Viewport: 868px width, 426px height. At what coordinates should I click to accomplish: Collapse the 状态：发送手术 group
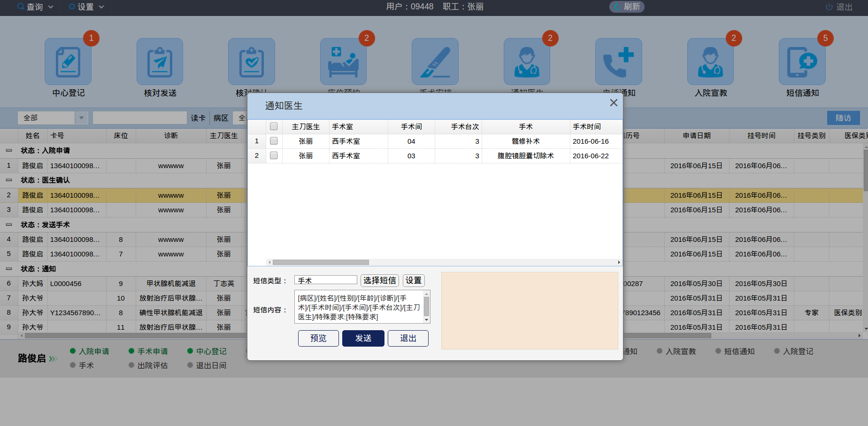[9, 225]
